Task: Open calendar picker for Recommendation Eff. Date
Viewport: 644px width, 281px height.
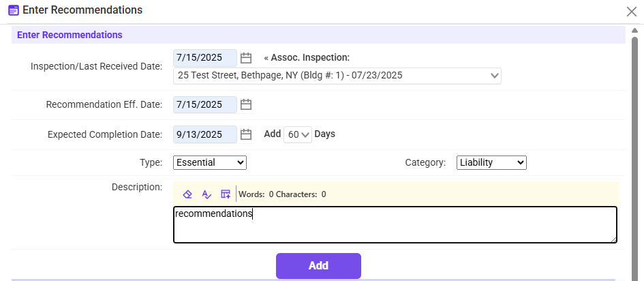Action: pyautogui.click(x=246, y=104)
